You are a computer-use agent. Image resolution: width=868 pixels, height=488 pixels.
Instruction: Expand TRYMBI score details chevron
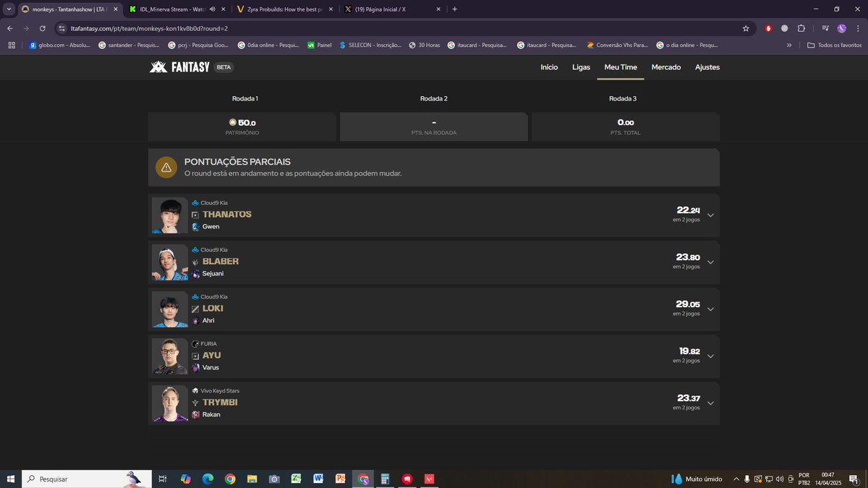pos(710,403)
